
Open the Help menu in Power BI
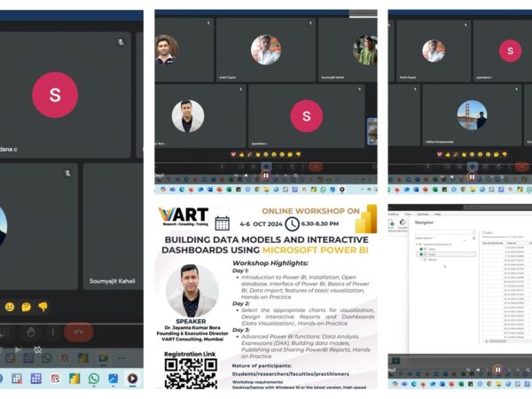[x=438, y=214]
